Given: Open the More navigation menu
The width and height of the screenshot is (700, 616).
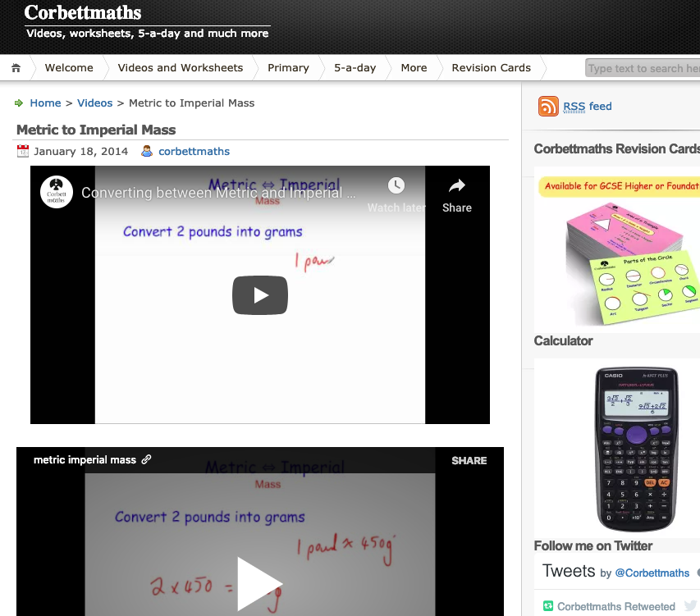Looking at the screenshot, I should coord(414,68).
